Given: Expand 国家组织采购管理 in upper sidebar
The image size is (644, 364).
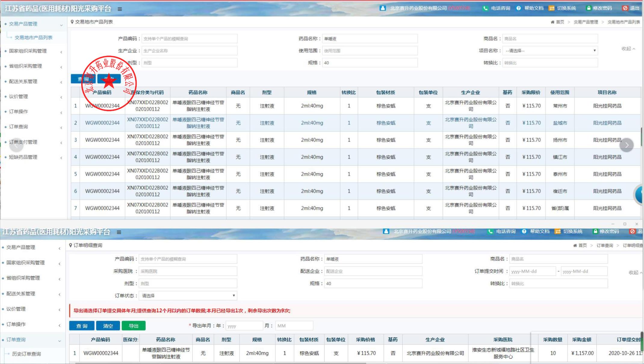Looking at the screenshot, I should 33,51.
